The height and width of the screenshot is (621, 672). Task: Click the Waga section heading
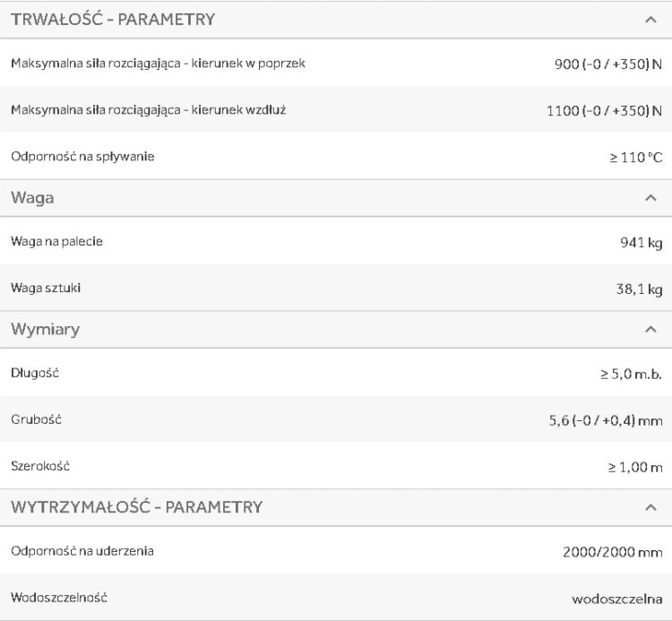click(x=32, y=198)
